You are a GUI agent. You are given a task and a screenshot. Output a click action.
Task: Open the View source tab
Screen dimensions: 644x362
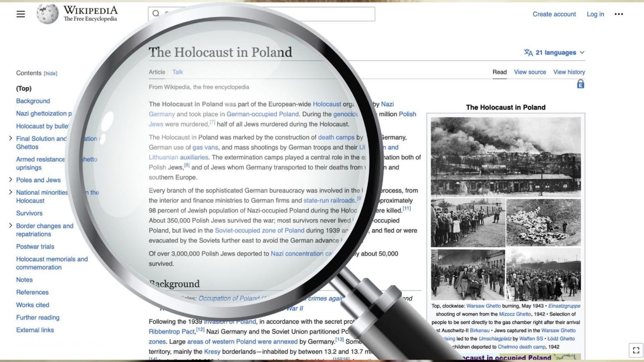coord(530,72)
